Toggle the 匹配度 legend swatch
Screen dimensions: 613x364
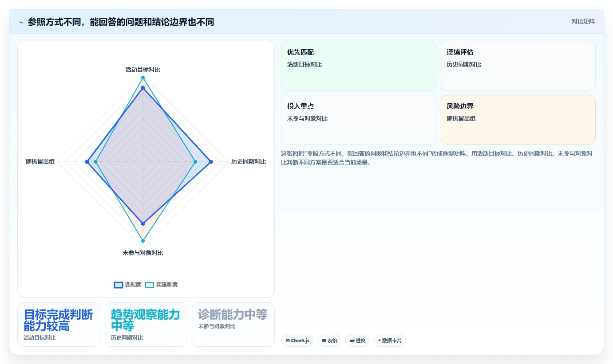[119, 285]
